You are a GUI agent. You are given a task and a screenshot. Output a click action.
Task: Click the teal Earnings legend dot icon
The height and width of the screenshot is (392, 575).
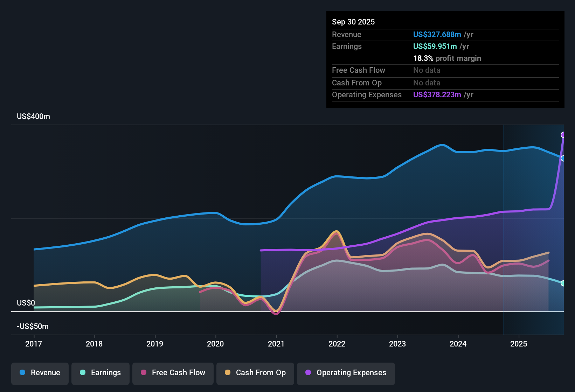pos(82,373)
